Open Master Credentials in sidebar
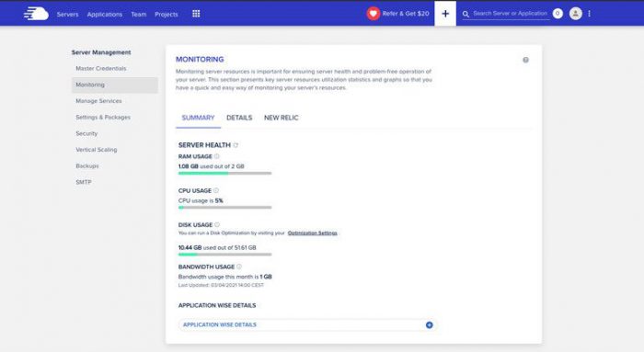The image size is (644, 352). 101,69
